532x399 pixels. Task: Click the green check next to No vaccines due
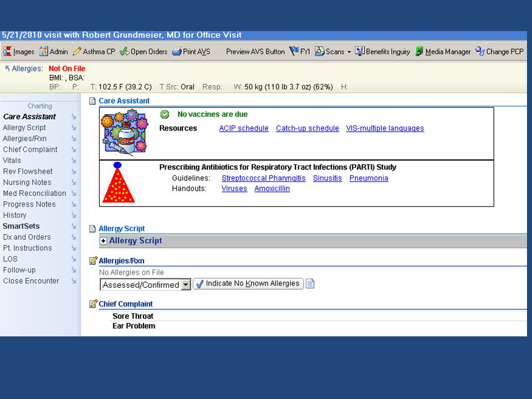click(x=165, y=115)
